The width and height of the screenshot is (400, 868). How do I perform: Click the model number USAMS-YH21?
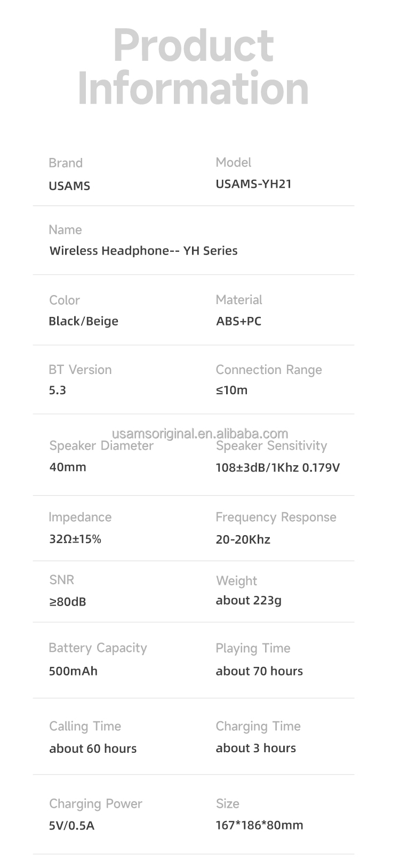[x=253, y=184]
